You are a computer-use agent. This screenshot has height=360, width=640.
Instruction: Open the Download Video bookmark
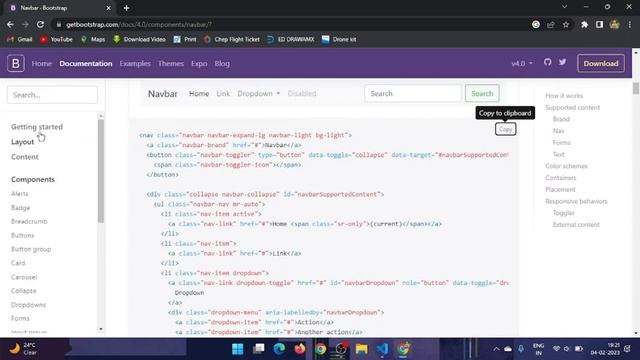point(139,39)
